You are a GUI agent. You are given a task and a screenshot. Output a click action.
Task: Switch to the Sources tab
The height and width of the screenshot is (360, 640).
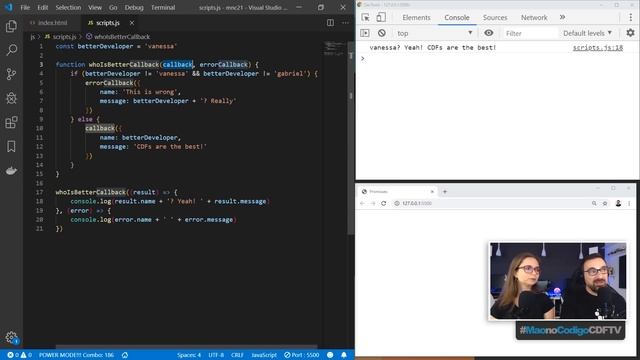tap(495, 18)
